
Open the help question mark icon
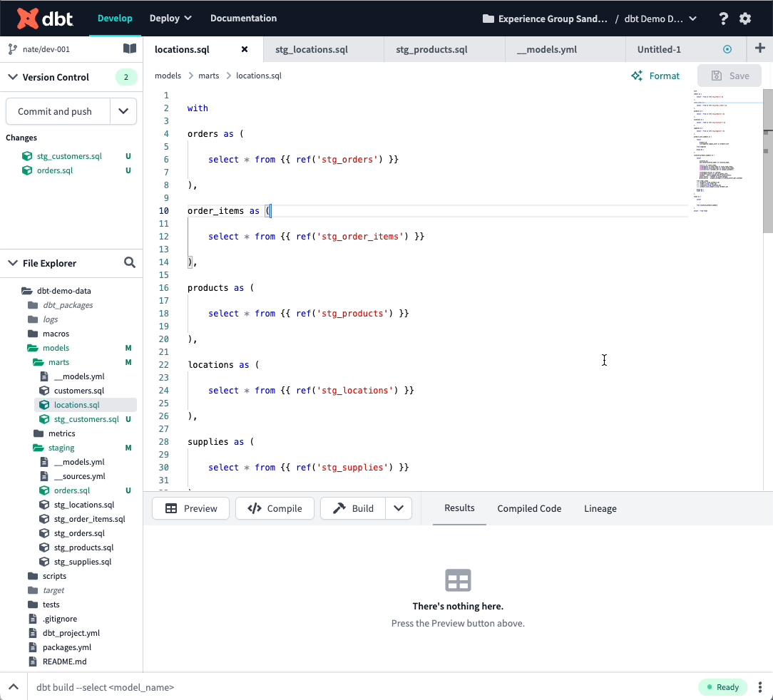pos(724,19)
